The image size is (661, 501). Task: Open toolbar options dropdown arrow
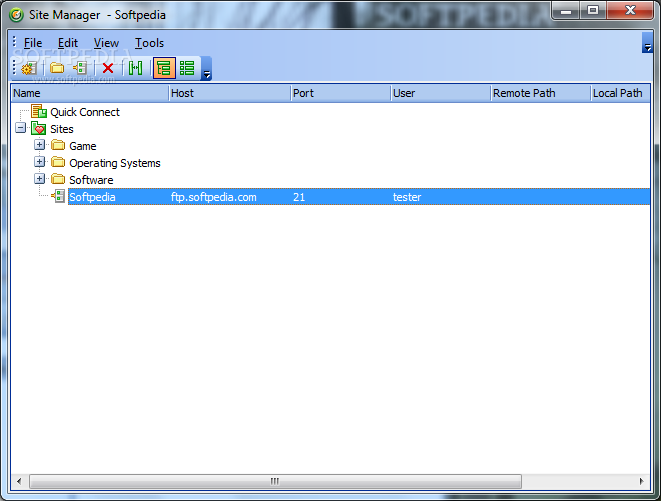pos(207,69)
